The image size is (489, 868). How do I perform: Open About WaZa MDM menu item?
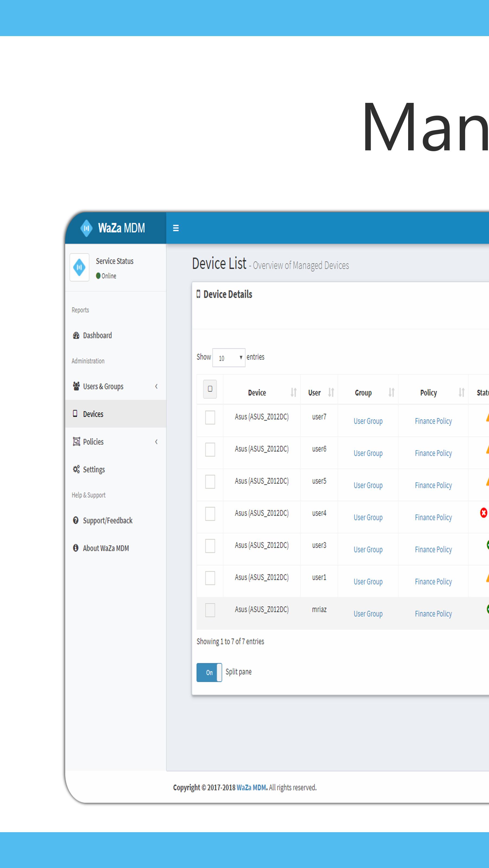pos(116,548)
